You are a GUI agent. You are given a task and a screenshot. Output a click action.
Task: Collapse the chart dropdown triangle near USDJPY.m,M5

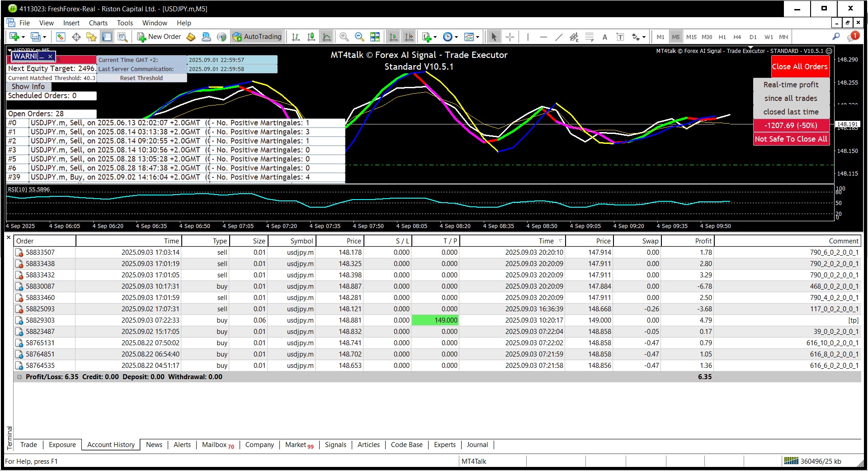[9, 50]
